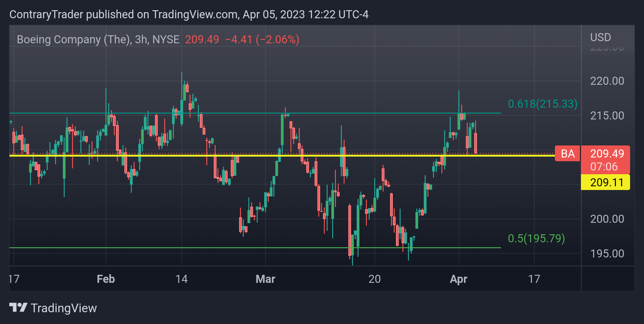The width and height of the screenshot is (644, 324).
Task: Click the red 209.49 price in legend
Action: pos(202,40)
